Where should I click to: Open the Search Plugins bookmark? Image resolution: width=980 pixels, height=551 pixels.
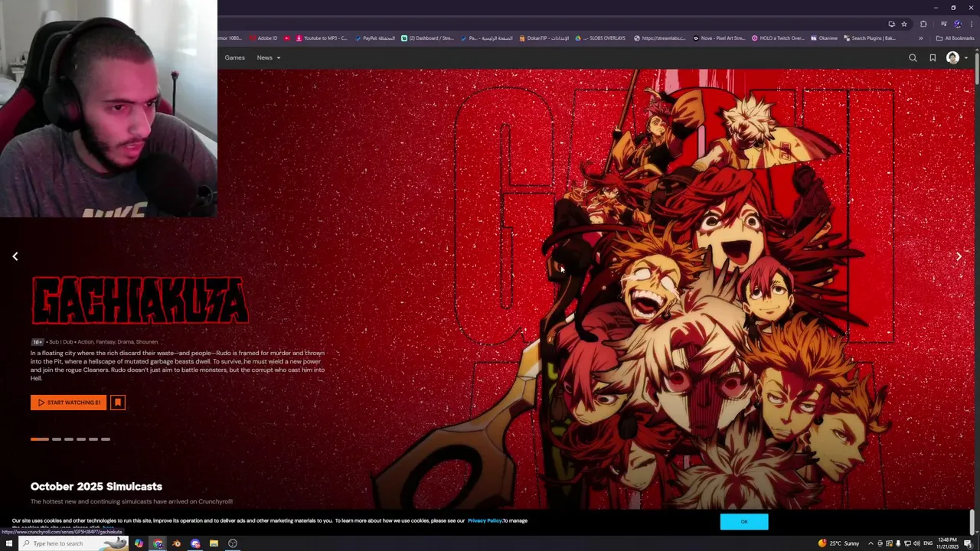tap(869, 38)
